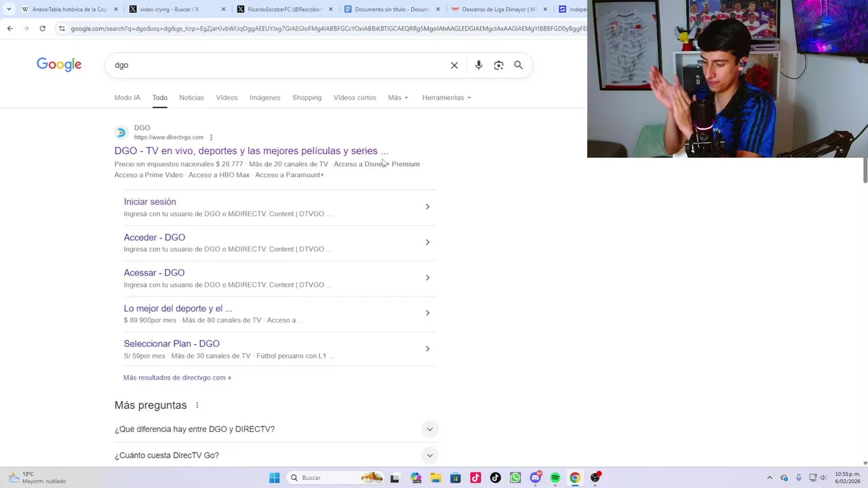This screenshot has height=488, width=868.
Task: Select the Noticias search tab
Action: (x=191, y=98)
